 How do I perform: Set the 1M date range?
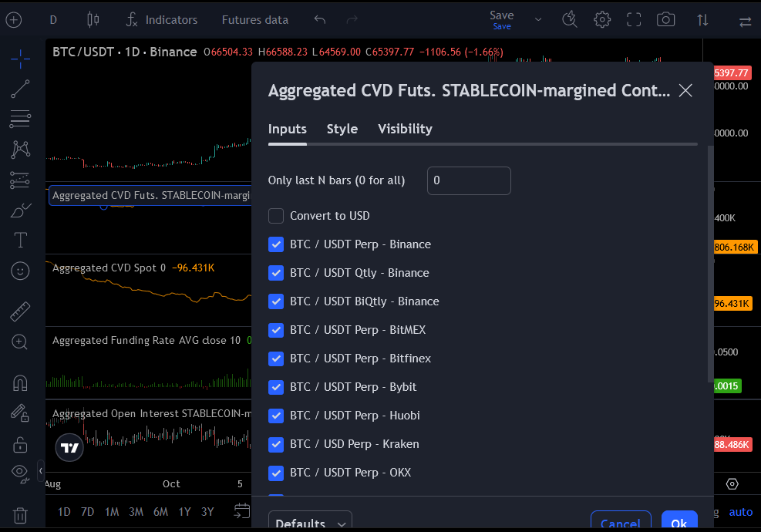pyautogui.click(x=112, y=512)
